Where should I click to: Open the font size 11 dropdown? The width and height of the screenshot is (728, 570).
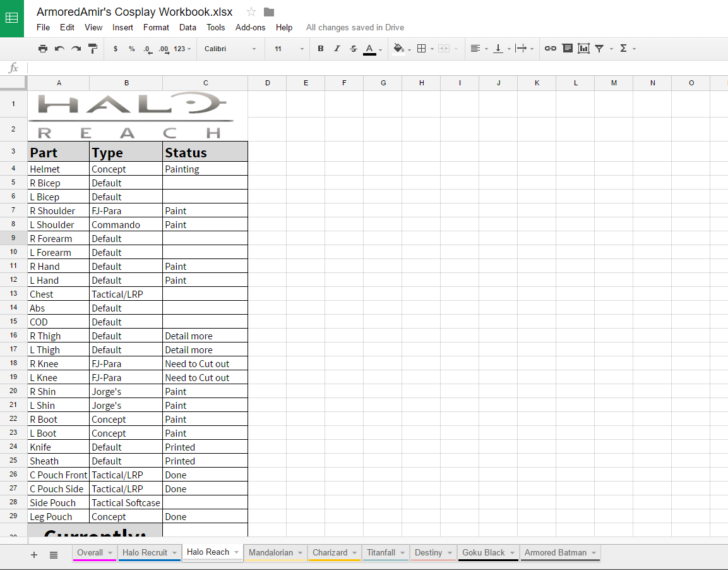[289, 49]
